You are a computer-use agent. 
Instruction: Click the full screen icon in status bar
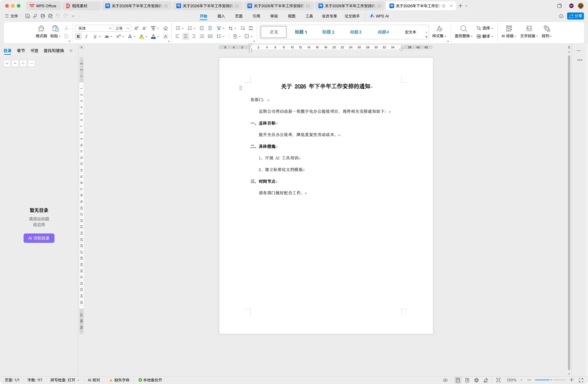(x=581, y=380)
